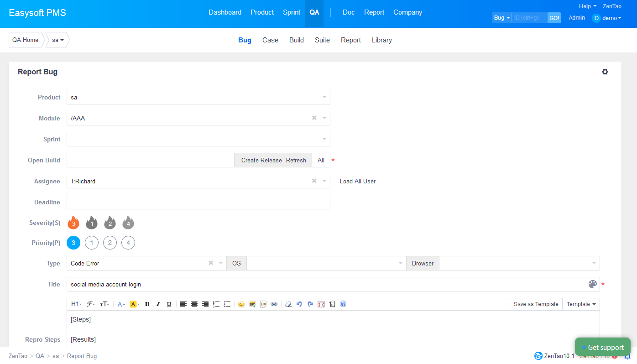
Task: Open the demo user menu
Action: pyautogui.click(x=607, y=18)
